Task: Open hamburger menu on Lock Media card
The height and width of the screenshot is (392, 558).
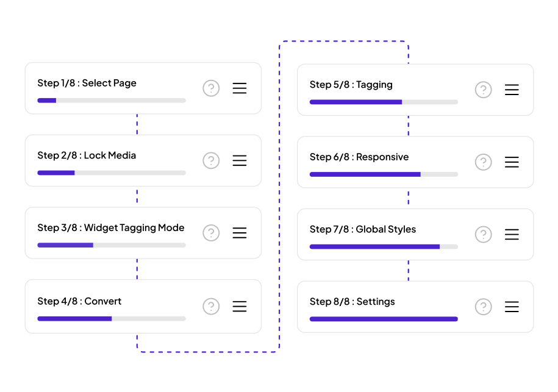Action: (x=240, y=160)
